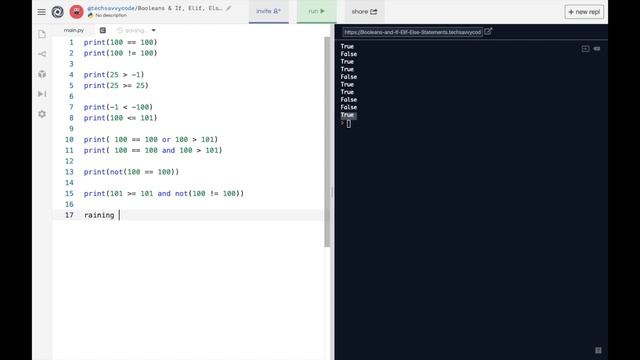The height and width of the screenshot is (360, 640).
Task: Click the layout icon next to main.py
Action: pos(103,30)
